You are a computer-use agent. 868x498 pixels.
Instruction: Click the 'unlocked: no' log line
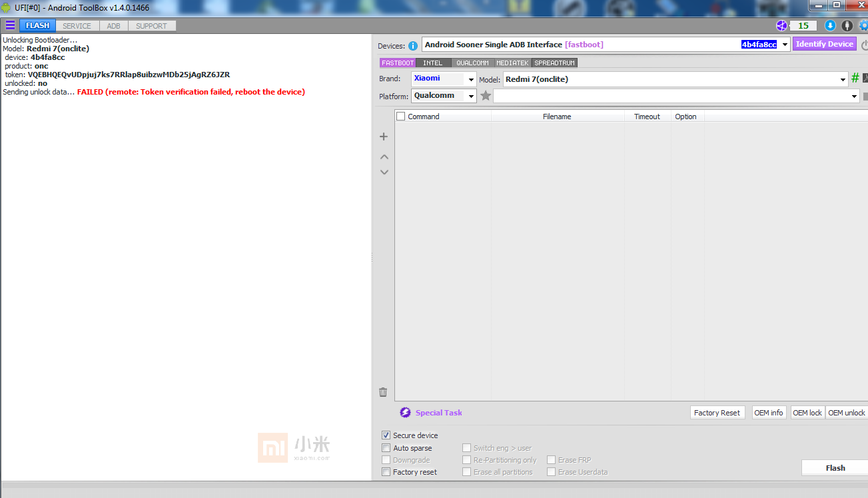pos(26,83)
